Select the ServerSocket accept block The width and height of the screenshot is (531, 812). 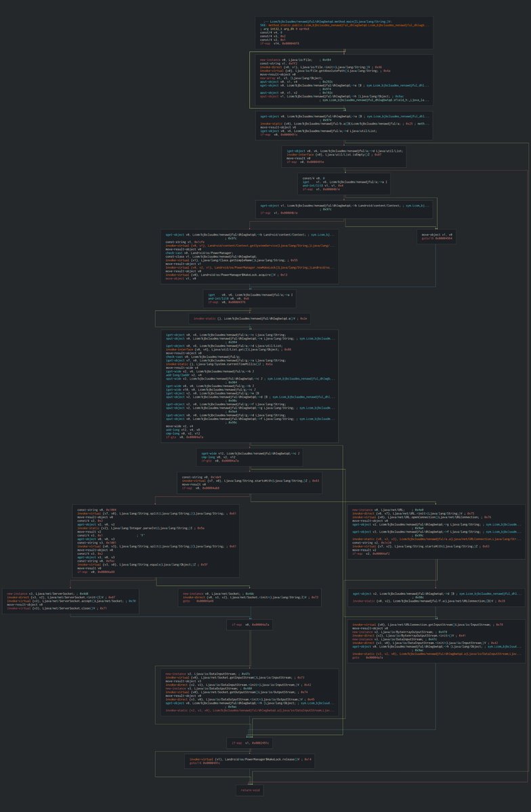click(71, 601)
